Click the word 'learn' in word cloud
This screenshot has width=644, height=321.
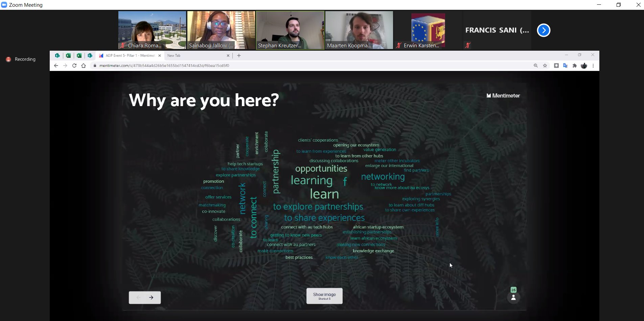coord(324,194)
